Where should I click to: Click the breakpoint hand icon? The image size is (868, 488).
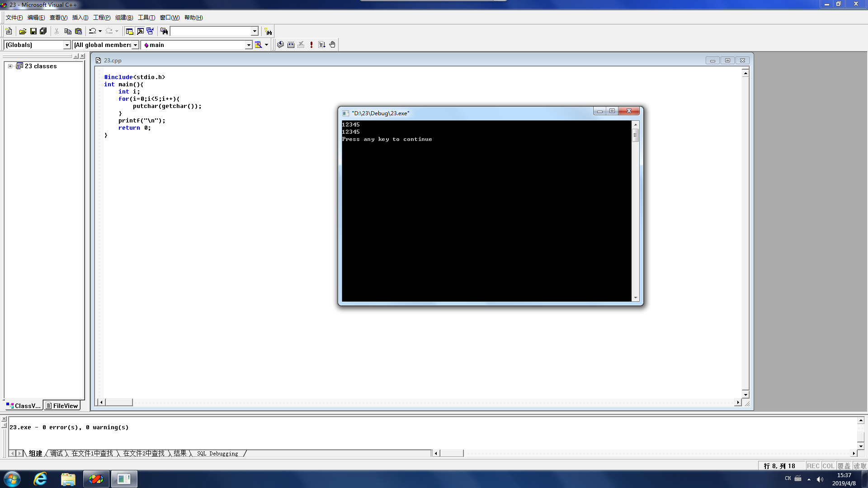click(x=332, y=45)
